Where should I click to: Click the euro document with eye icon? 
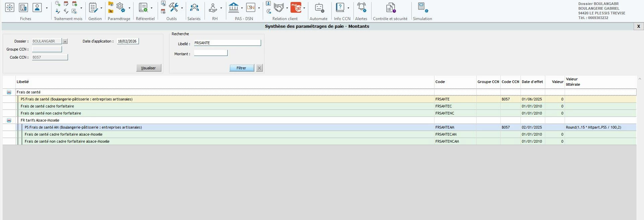pos(74,11)
